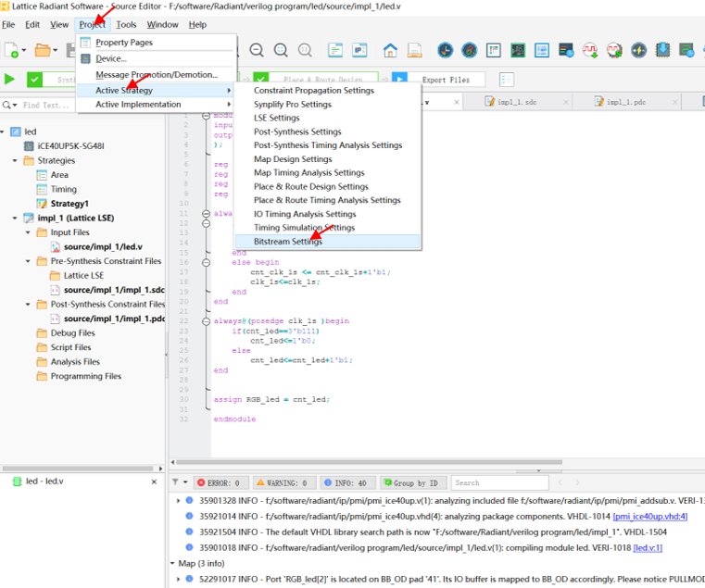
Task: Fold code at the line 22 always block
Action: 206,321
